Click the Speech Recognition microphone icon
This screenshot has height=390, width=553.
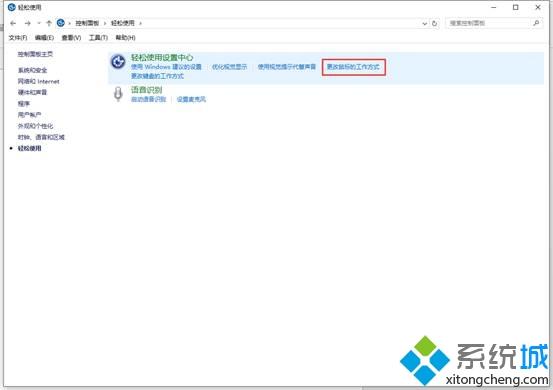(x=118, y=94)
